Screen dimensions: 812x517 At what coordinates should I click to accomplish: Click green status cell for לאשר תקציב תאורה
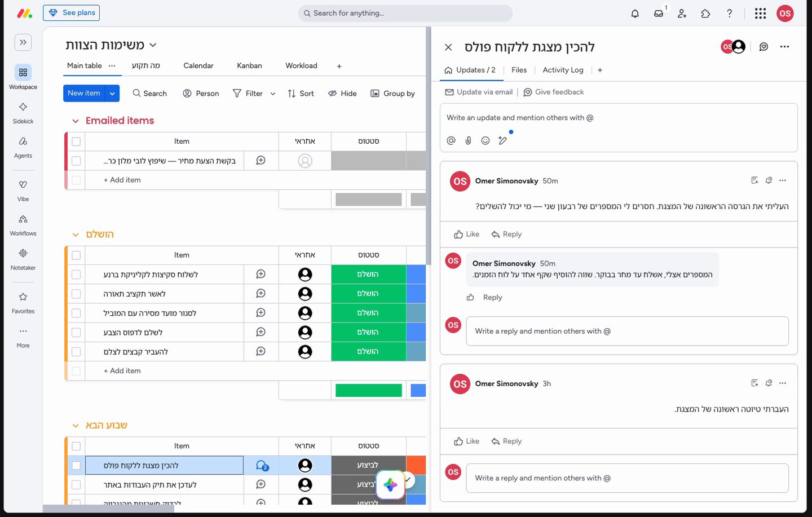pos(368,294)
